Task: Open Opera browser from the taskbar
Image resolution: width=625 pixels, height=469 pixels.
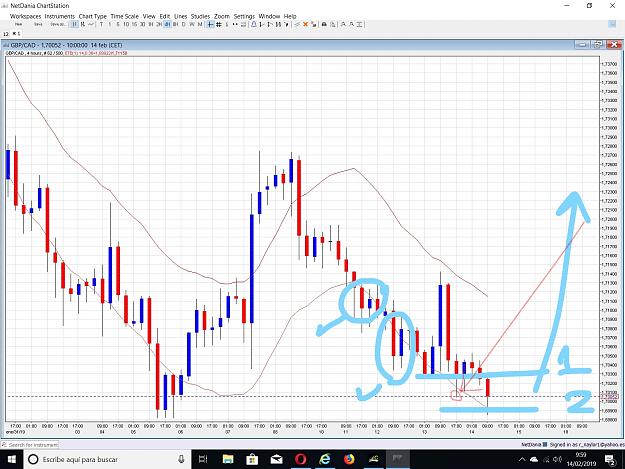Action: click(x=301, y=459)
